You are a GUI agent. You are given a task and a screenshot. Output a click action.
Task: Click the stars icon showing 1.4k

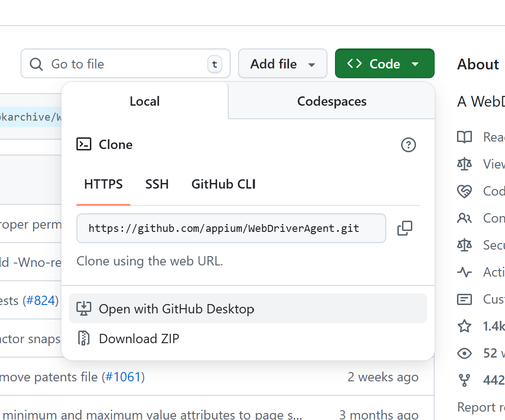(464, 326)
